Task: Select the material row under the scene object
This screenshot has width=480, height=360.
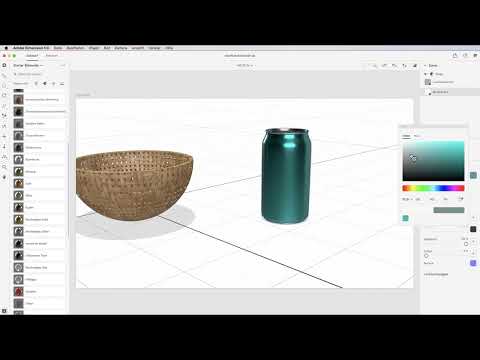Action: click(x=450, y=82)
